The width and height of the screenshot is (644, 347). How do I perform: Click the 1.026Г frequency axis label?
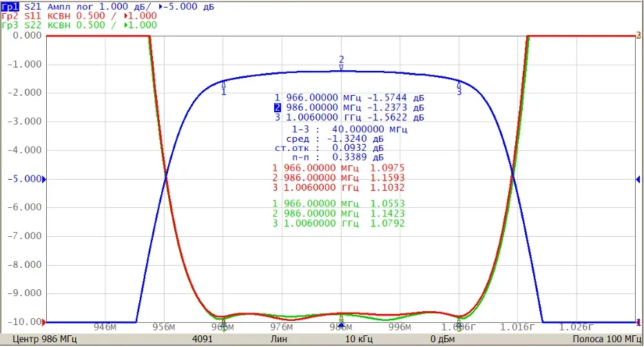(577, 327)
